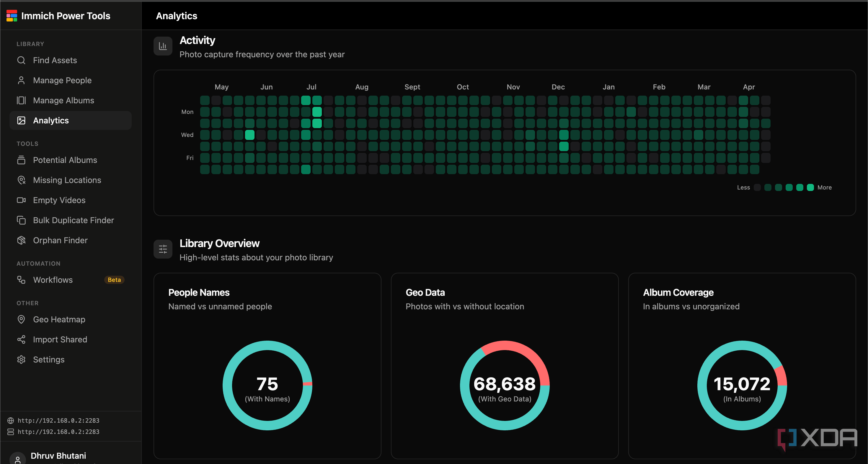Click the Beta badge next to Workflows
The image size is (868, 464).
pos(114,280)
